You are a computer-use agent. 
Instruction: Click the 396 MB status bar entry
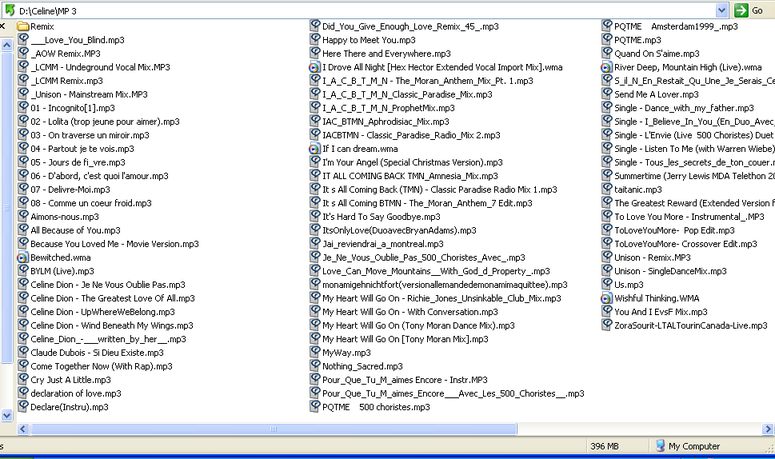[604, 446]
